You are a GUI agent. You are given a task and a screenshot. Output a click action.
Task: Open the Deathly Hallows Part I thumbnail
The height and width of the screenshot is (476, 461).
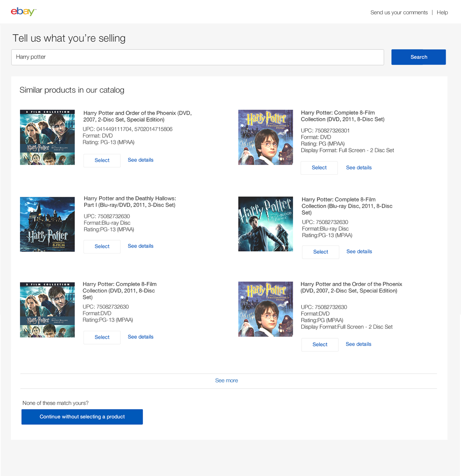(47, 224)
